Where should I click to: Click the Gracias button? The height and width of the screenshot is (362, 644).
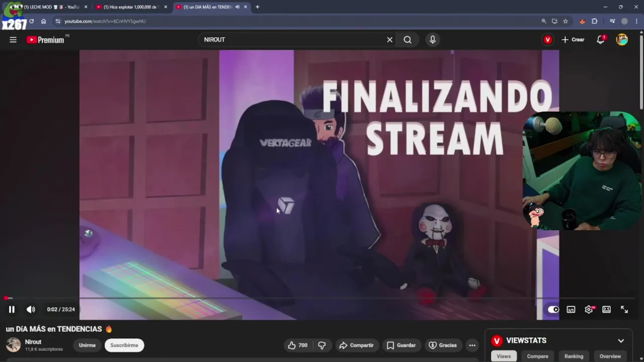442,345
